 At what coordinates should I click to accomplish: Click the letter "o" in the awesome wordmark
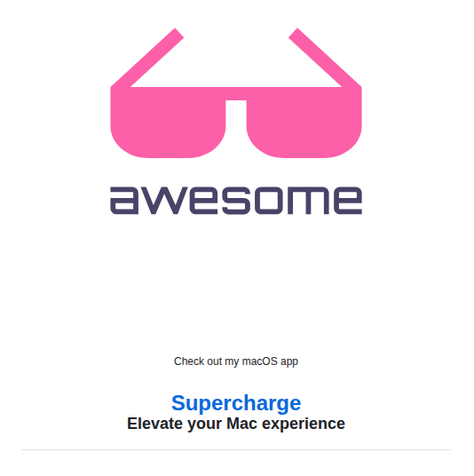coord(269,201)
